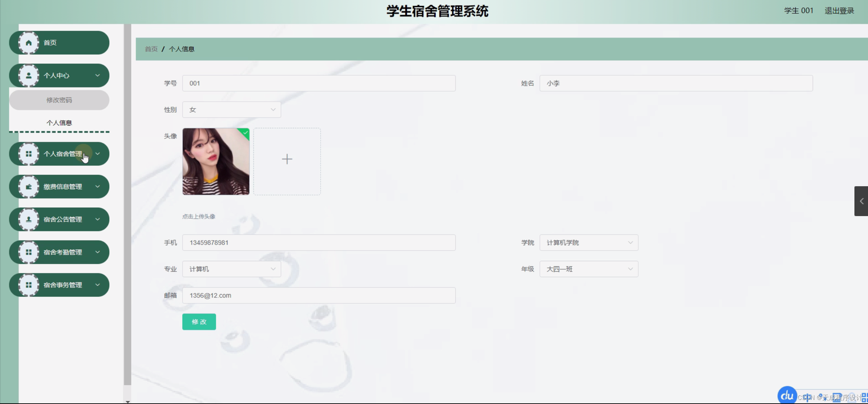
Task: Select the 个人中心 person icon
Action: (29, 75)
